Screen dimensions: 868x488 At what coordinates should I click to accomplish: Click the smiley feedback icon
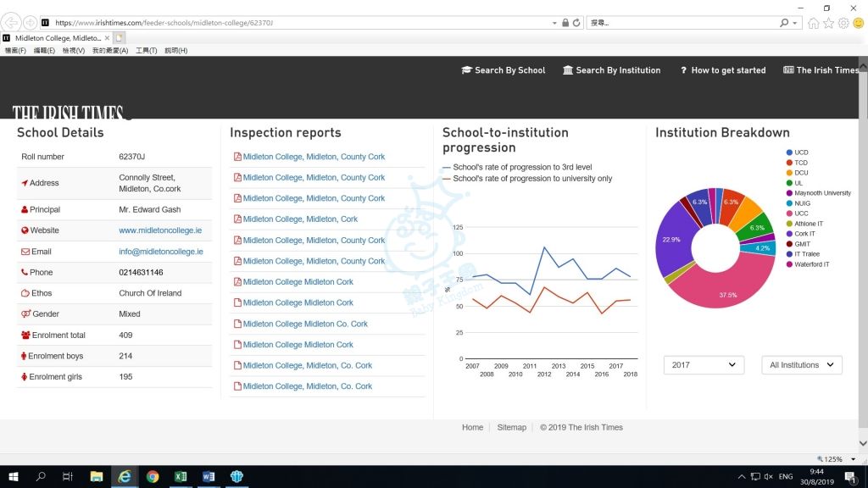[x=859, y=23]
